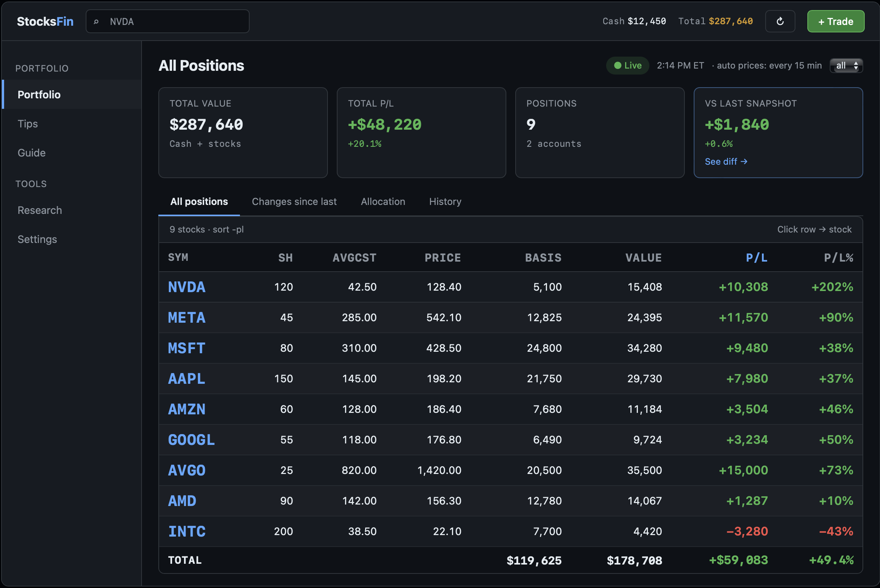Click the AMD shares count 90
This screenshot has width=880, height=588.
[x=287, y=501]
